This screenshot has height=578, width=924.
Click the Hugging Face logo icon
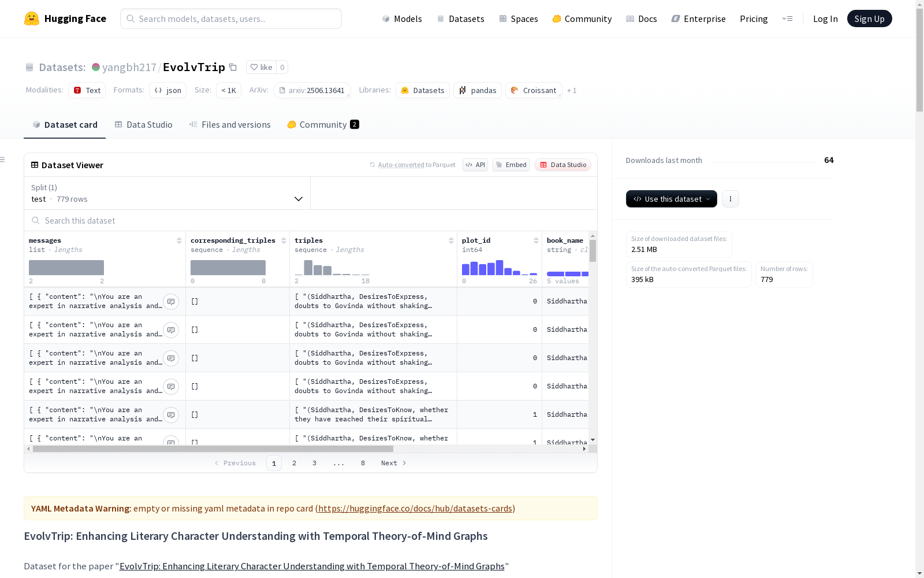pos(32,18)
